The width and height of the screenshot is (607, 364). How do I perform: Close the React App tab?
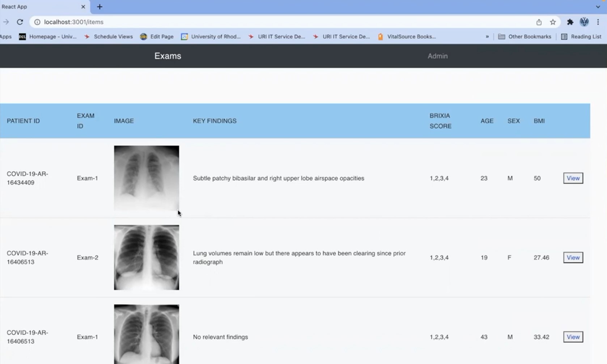click(x=83, y=7)
